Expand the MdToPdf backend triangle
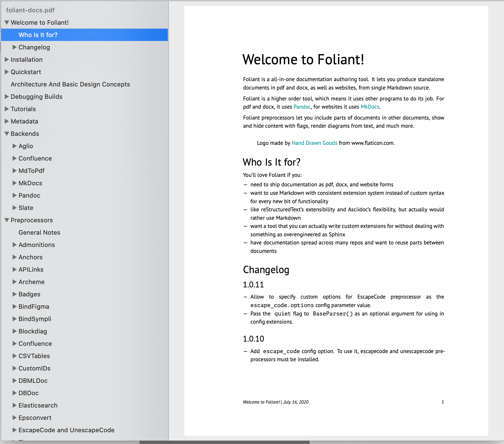The width and height of the screenshot is (504, 444). (15, 171)
